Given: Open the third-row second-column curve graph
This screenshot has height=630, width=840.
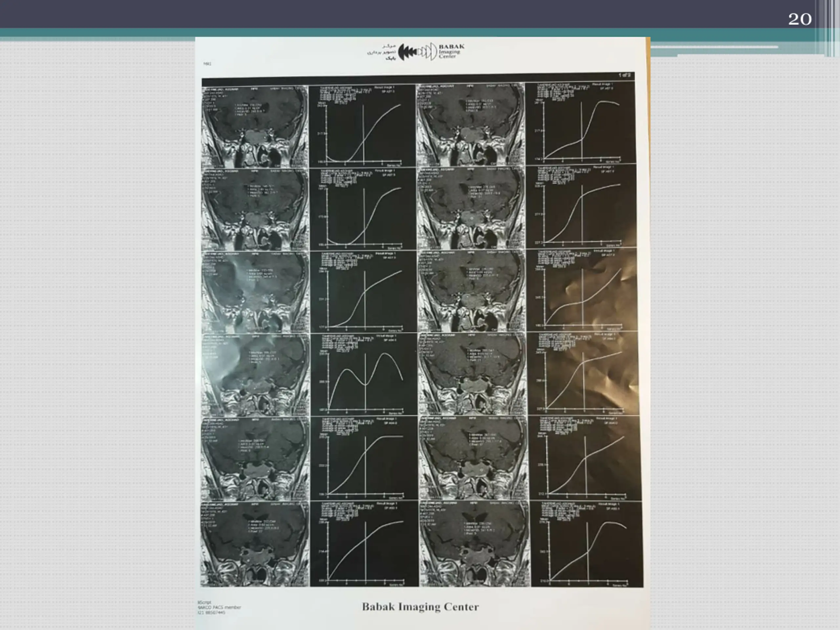Looking at the screenshot, I should tap(363, 292).
